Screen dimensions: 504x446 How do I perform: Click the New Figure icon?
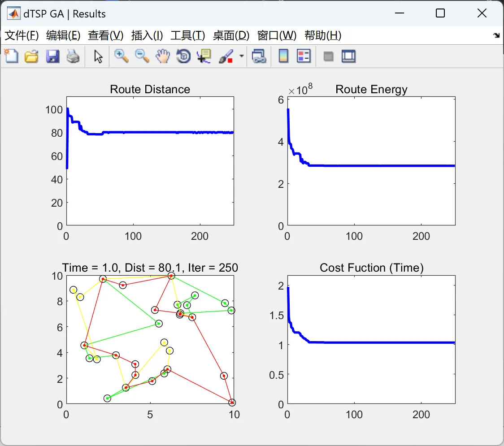coord(12,56)
